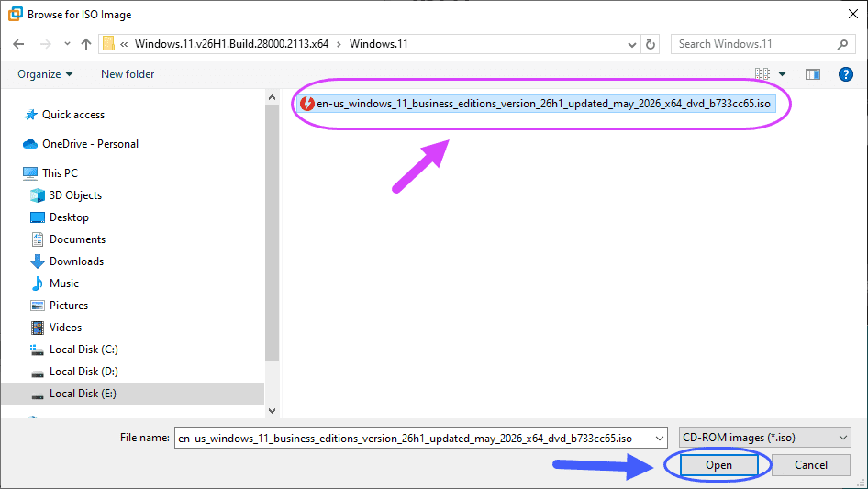
Task: Go up one folder level
Action: tap(86, 44)
